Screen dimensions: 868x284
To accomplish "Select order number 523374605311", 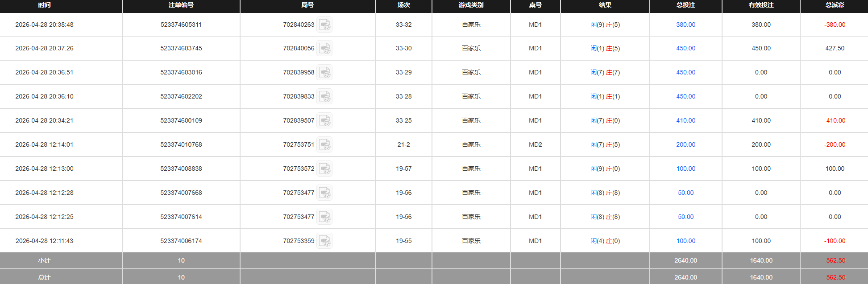I will click(181, 25).
